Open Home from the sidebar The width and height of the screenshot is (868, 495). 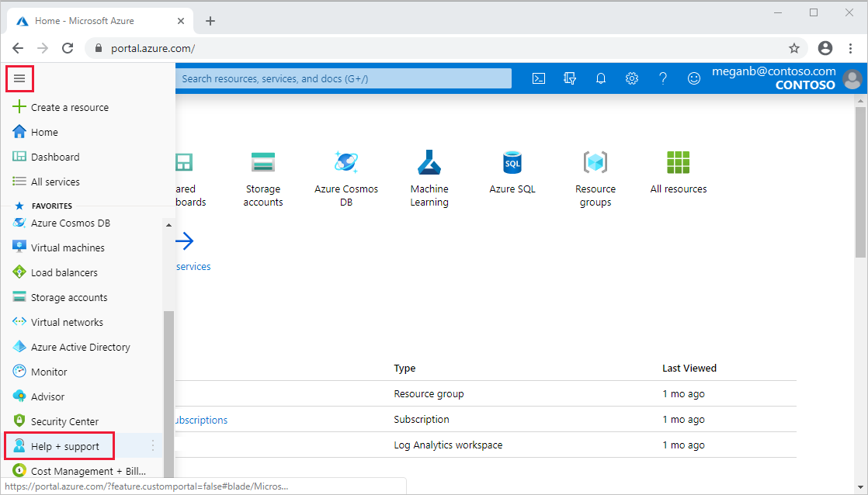[x=44, y=132]
